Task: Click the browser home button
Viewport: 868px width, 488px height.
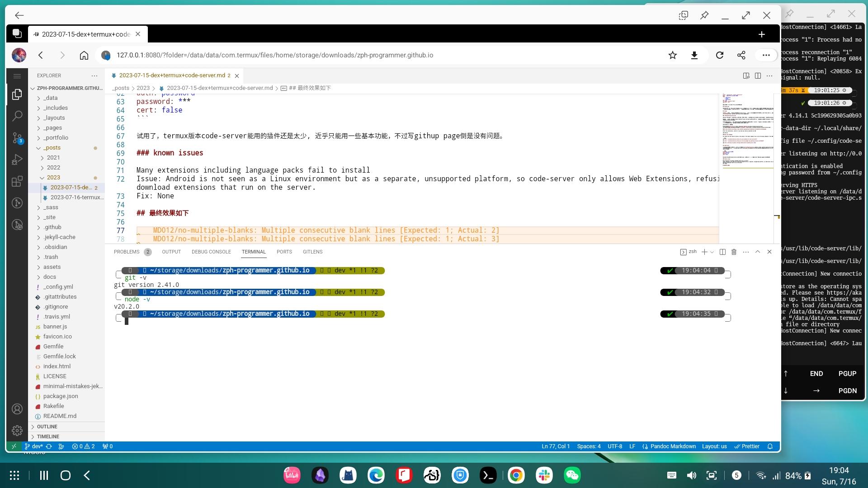Action: (x=84, y=55)
